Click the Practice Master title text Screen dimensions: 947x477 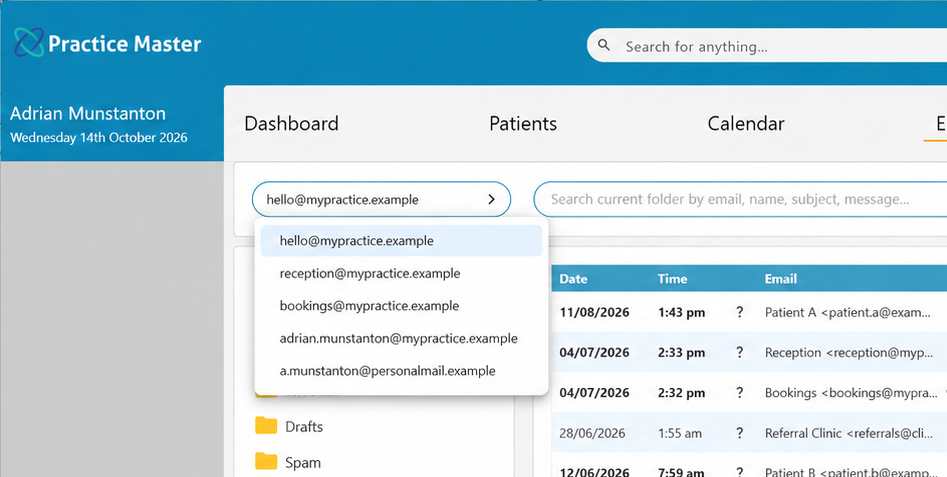point(124,43)
